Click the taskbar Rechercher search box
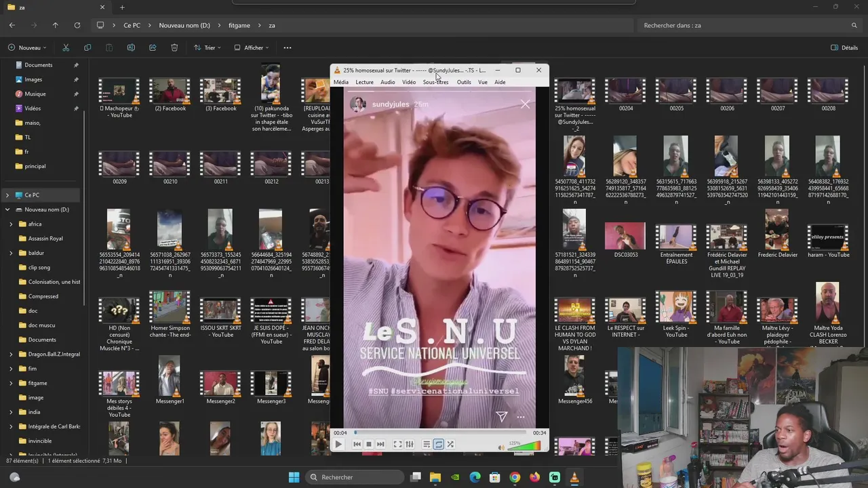The image size is (868, 488). 354,477
